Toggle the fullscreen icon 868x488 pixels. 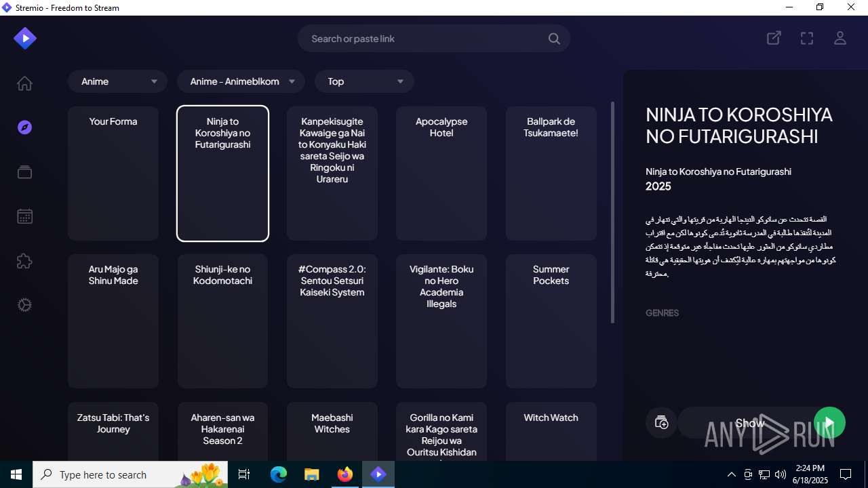tap(807, 39)
